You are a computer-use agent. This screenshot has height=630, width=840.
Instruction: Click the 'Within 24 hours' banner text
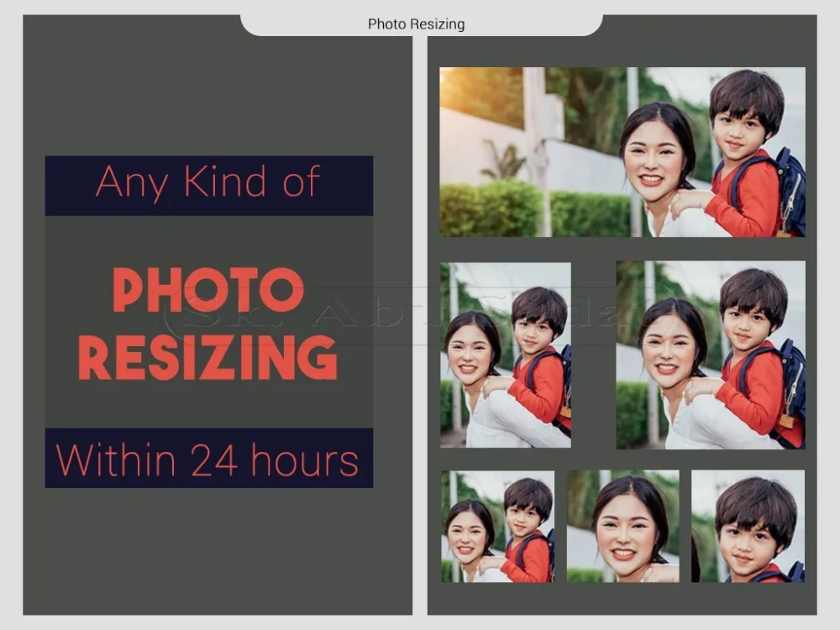(207, 459)
